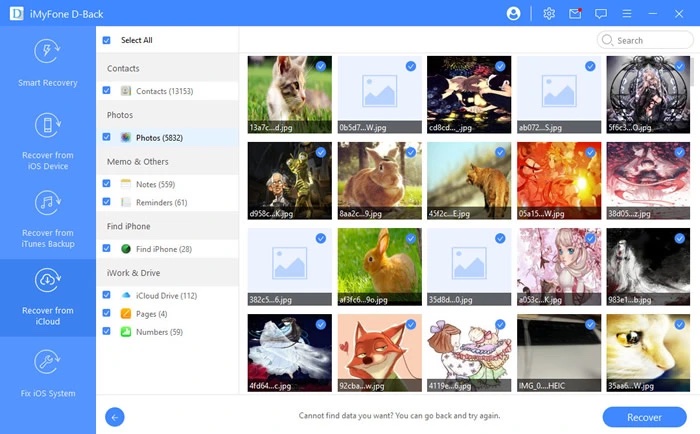Image resolution: width=700 pixels, height=434 pixels.
Task: Go back with the round arrow button
Action: [x=115, y=417]
